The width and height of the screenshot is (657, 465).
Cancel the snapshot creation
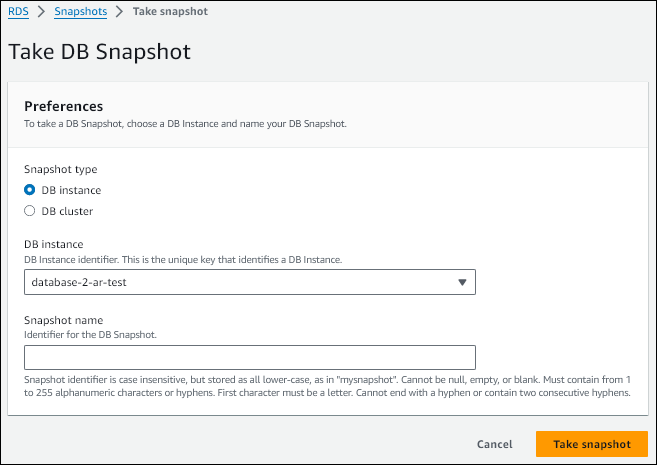tap(494, 444)
